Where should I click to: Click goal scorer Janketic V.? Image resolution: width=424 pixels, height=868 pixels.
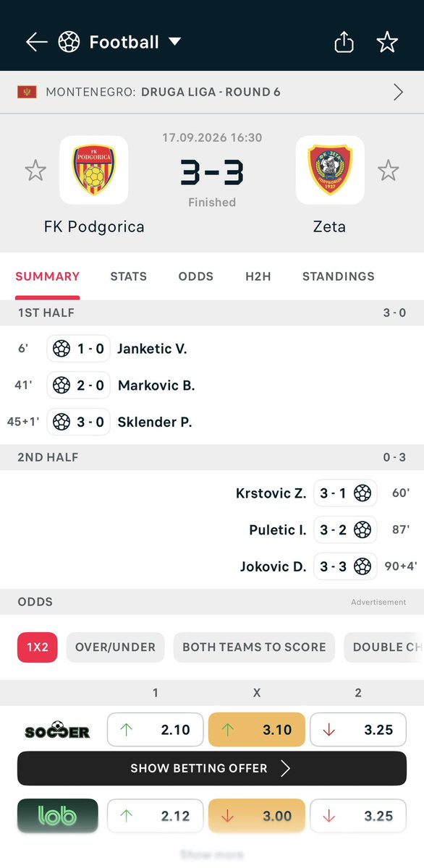point(153,349)
